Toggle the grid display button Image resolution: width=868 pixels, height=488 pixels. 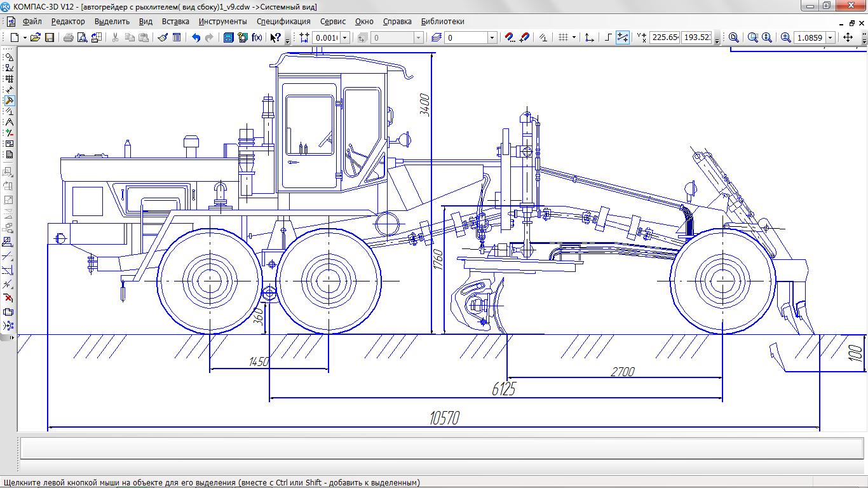tap(563, 37)
